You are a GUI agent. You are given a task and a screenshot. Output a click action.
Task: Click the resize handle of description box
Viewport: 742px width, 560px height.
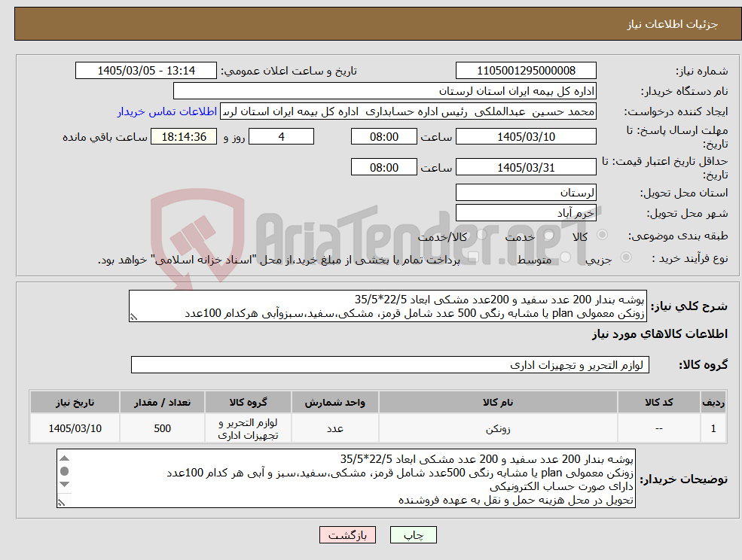click(x=133, y=318)
